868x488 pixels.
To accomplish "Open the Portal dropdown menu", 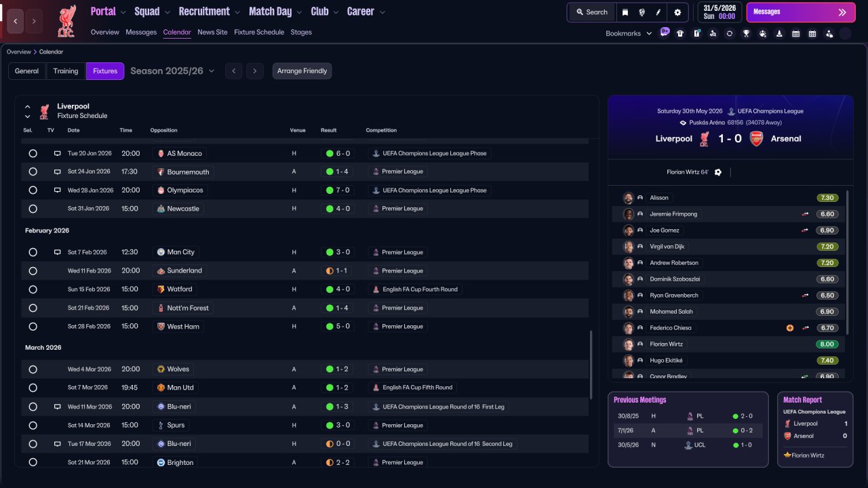I will click(108, 12).
